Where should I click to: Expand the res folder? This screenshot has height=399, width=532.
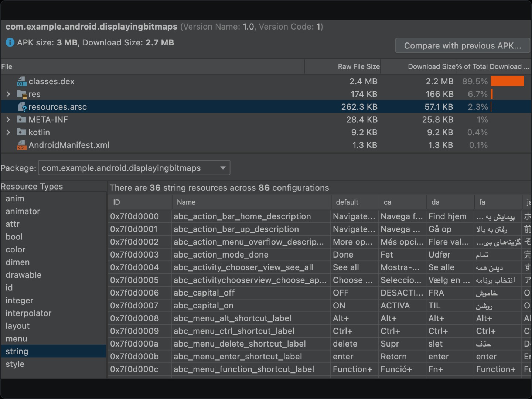8,94
